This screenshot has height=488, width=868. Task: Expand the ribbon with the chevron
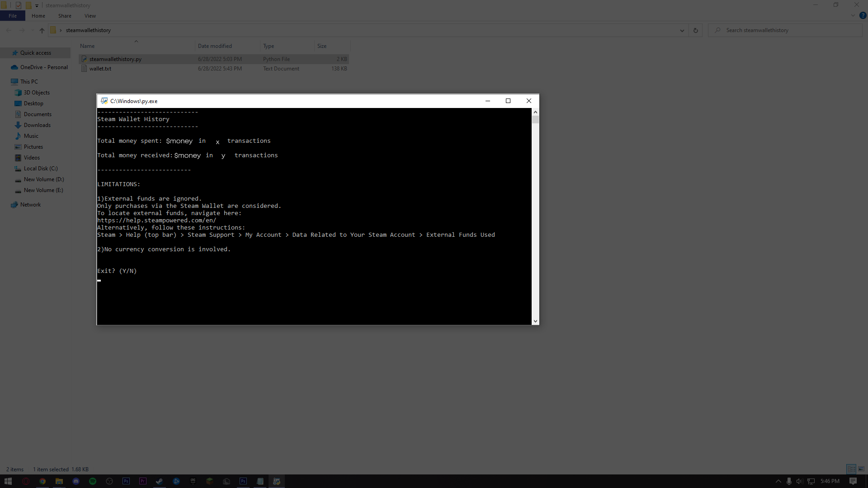(x=853, y=16)
